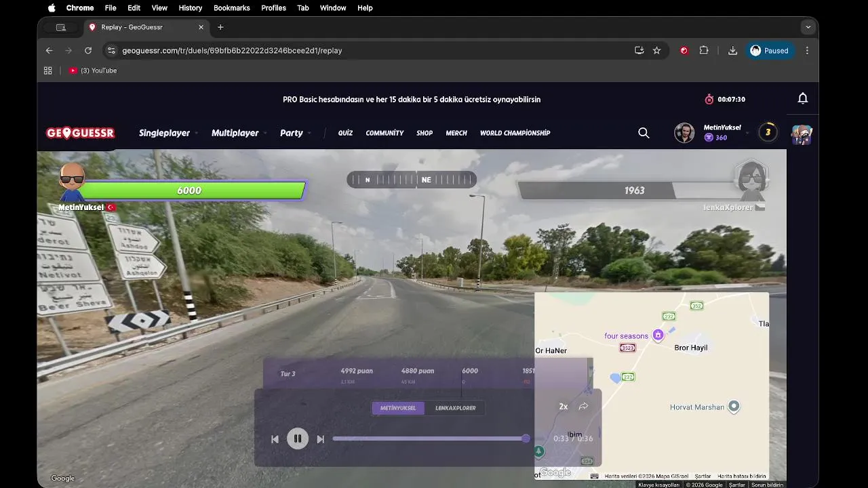Install app icon in address bar
Viewport: 868px width, 488px height.
tap(639, 50)
